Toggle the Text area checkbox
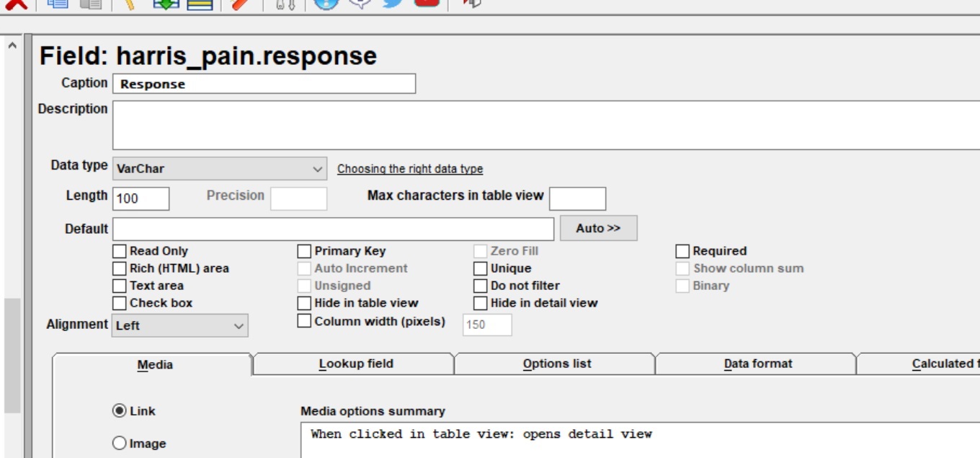The height and width of the screenshot is (458, 980). pyautogui.click(x=120, y=286)
